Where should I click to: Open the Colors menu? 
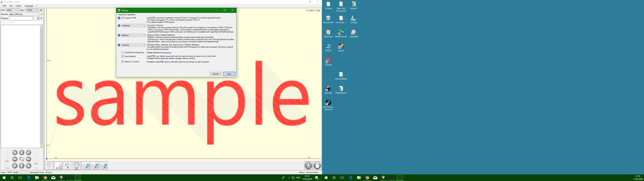(x=18, y=6)
